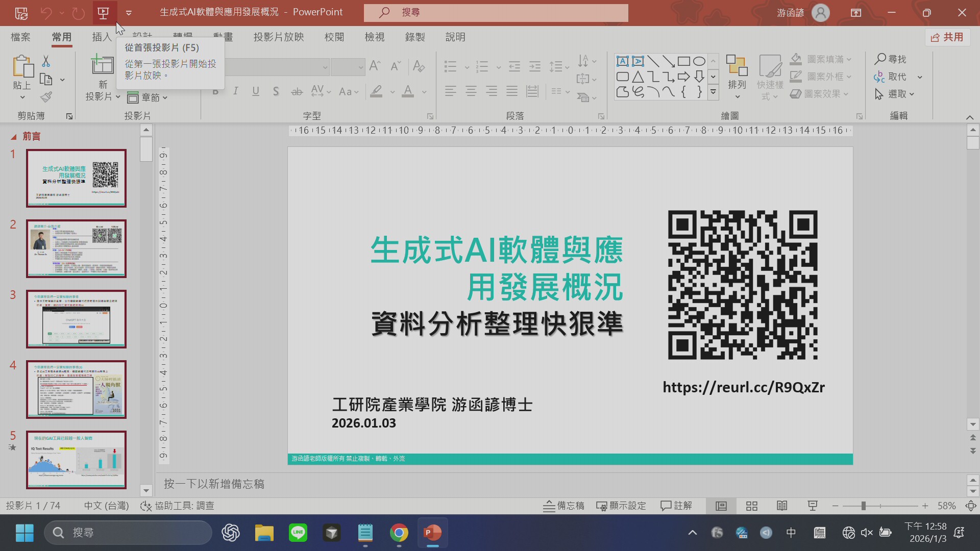980x551 pixels.
Task: Open Reading View from status bar
Action: tap(782, 506)
